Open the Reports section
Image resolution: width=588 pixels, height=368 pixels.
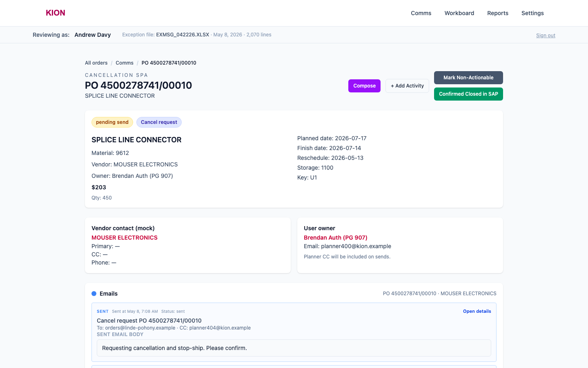click(x=498, y=13)
